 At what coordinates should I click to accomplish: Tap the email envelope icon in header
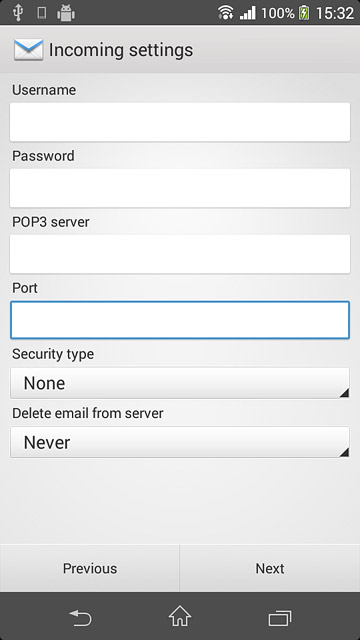pos(29,50)
